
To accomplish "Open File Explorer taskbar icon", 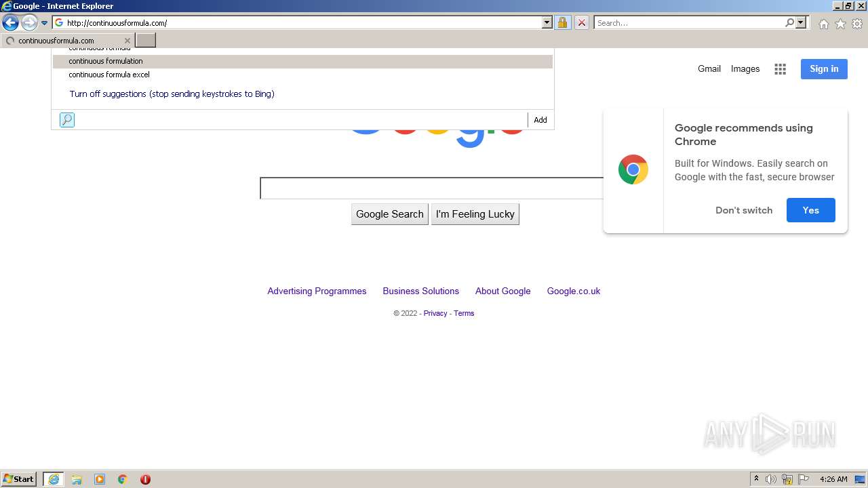I will [x=77, y=479].
